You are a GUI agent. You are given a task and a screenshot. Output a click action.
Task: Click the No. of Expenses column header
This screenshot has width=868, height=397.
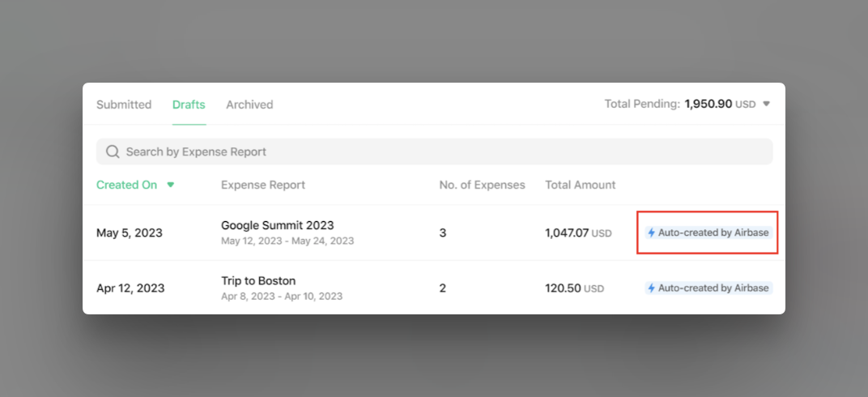482,185
